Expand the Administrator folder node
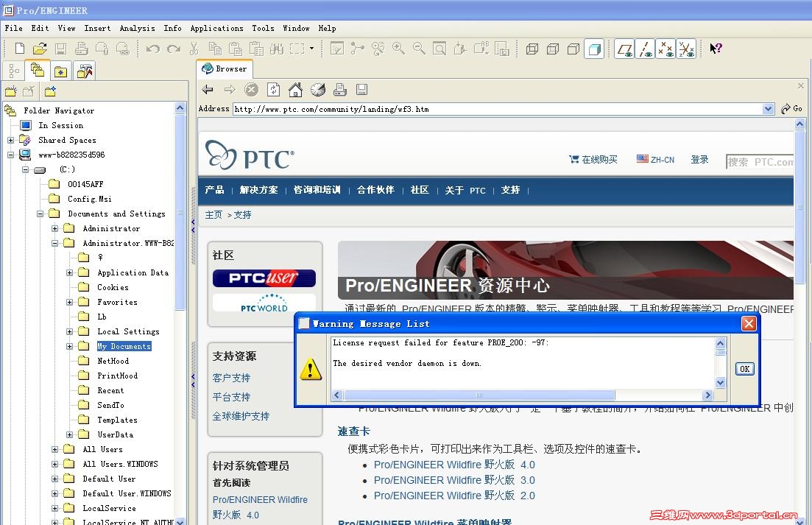 55,228
